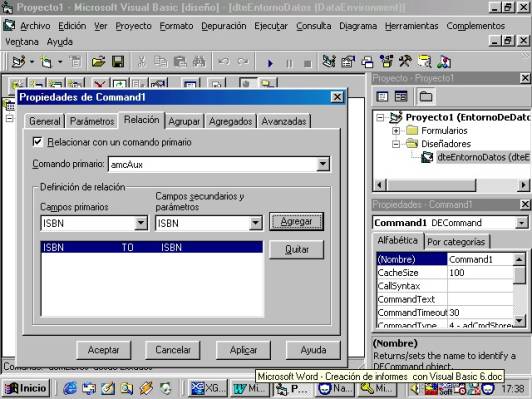The width and height of the screenshot is (532, 399).
Task: Click Toggle Folders icon in Project panel
Action: 426,97
